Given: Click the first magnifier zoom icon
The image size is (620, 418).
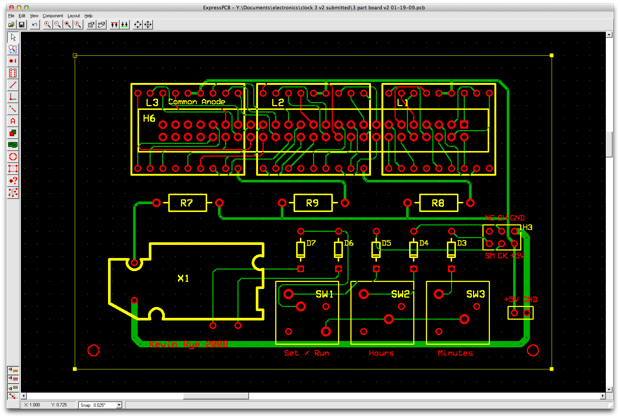Looking at the screenshot, I should 47,25.
